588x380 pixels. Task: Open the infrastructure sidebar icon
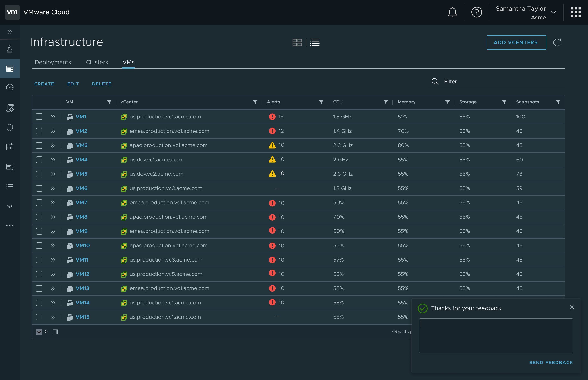point(10,69)
